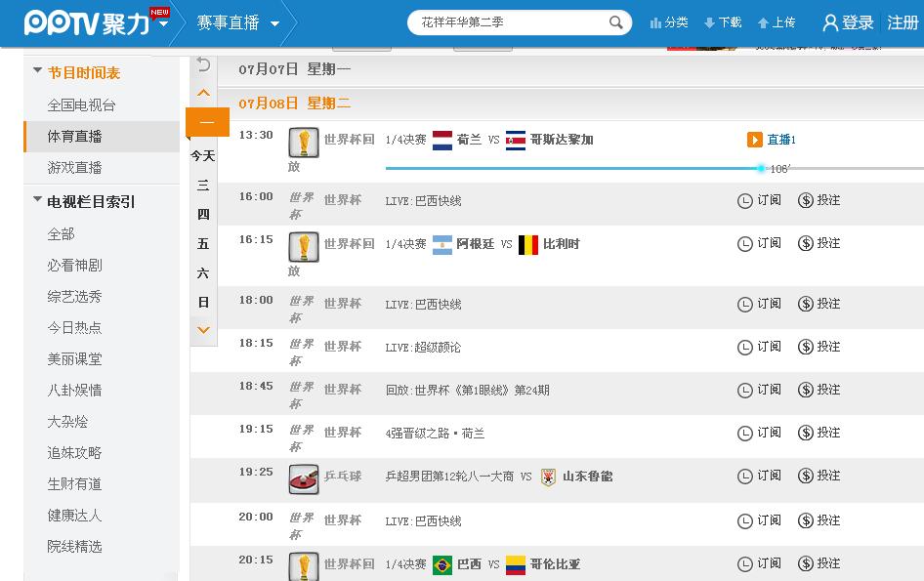The width and height of the screenshot is (924, 581).
Task: Subscribe 订阅 the 16:00 巴西快线 program
Action: [759, 200]
